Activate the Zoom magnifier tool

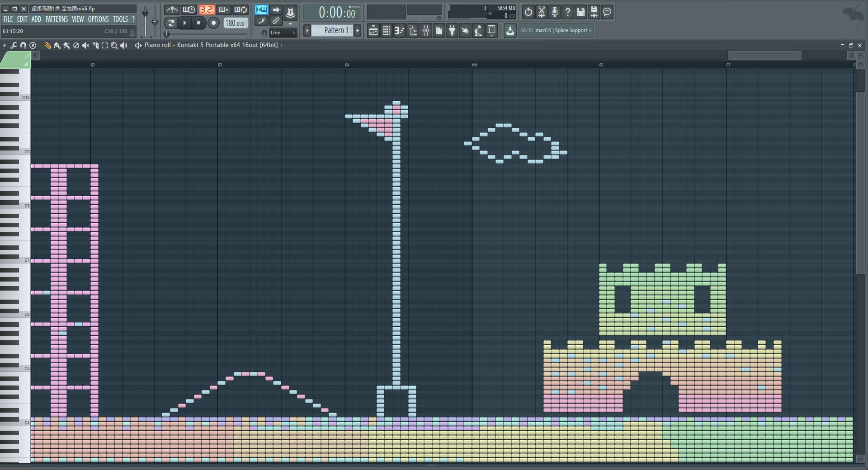[114, 45]
